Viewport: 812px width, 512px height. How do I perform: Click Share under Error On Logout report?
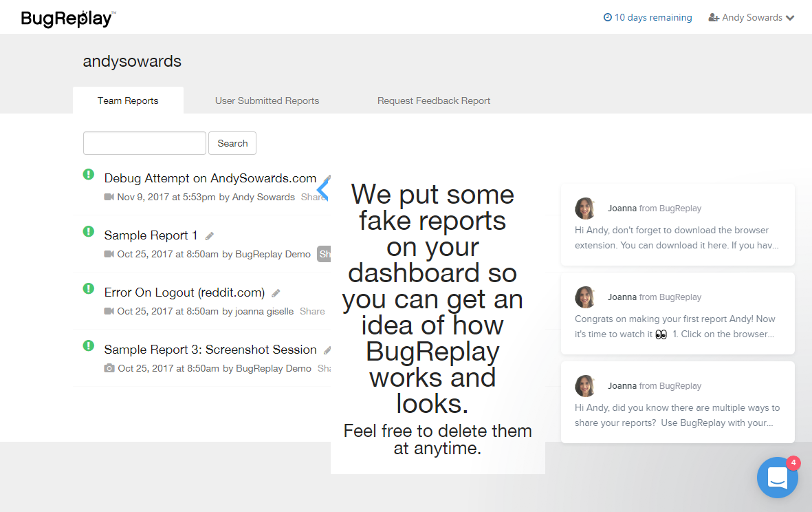(312, 311)
